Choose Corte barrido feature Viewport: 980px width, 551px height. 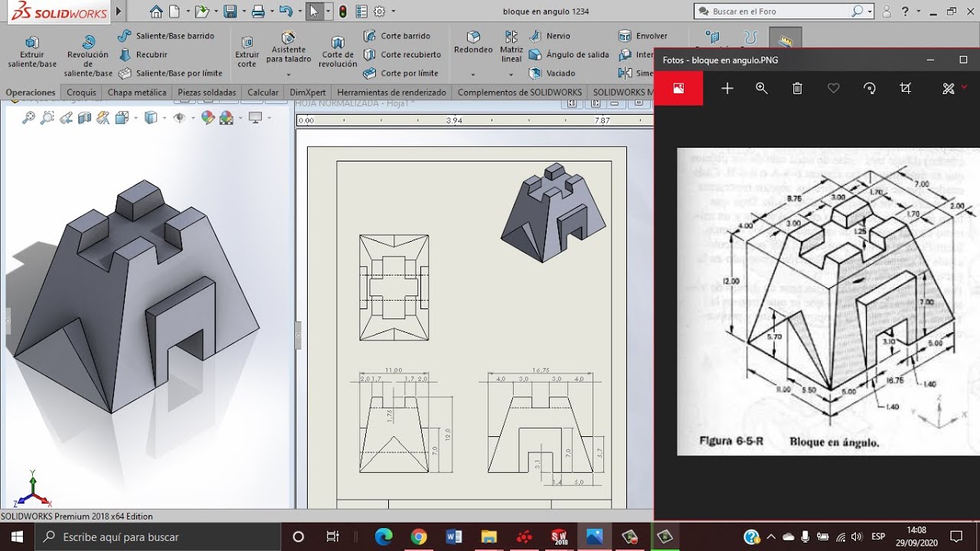[x=397, y=36]
